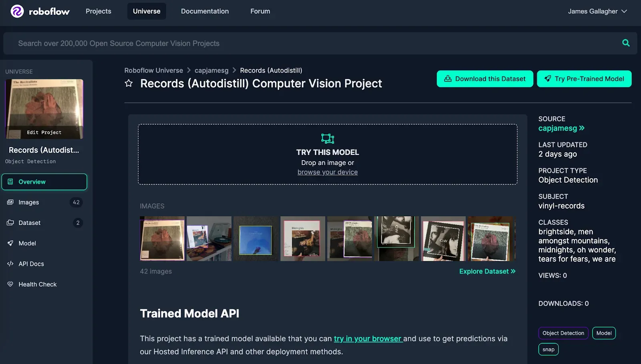Open the seventh image thumbnail, tilted OW cover
Image resolution: width=641 pixels, height=364 pixels.
click(x=443, y=239)
